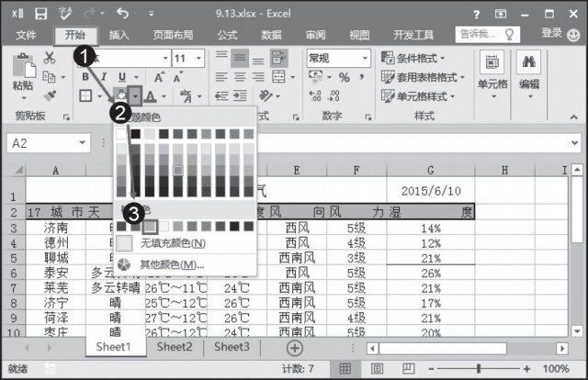The height and width of the screenshot is (380, 588).
Task: Click the text Orientation icon
Action: pos(266,96)
